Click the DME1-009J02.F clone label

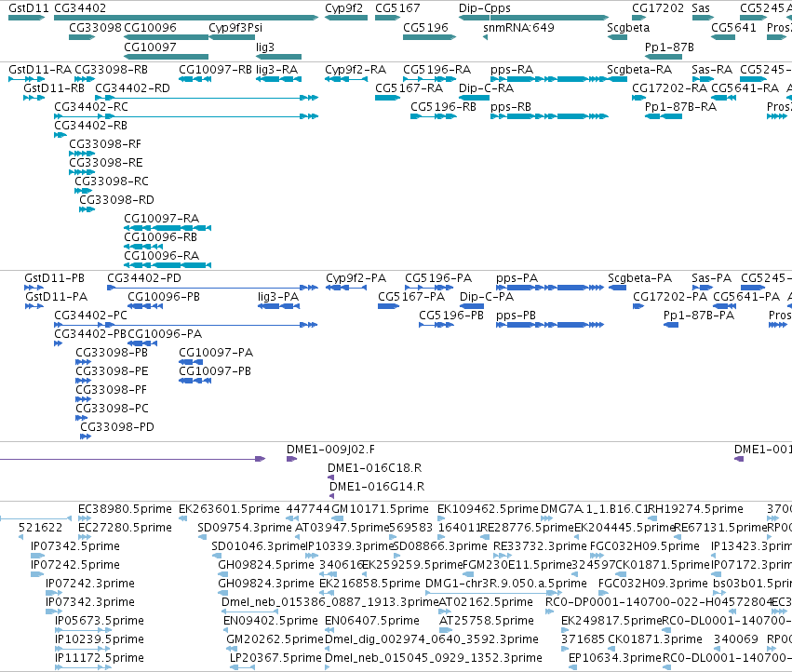[330, 450]
